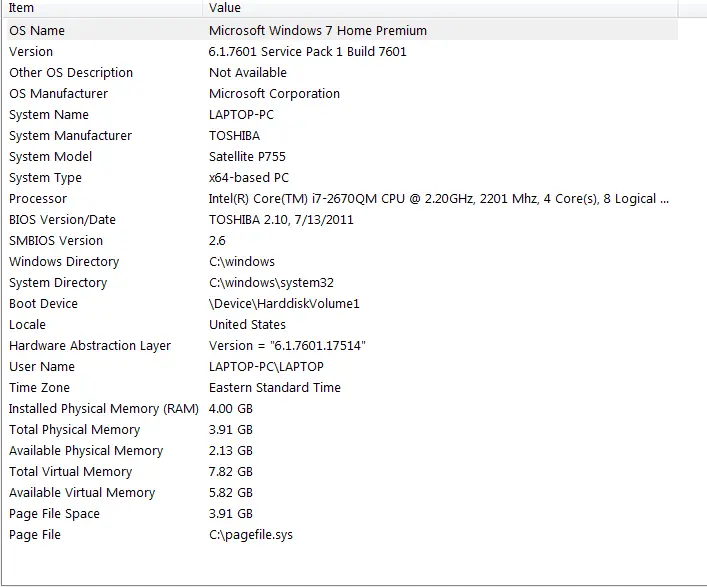Click the Not Available value
Screen dimensions: 707x587
(248, 73)
